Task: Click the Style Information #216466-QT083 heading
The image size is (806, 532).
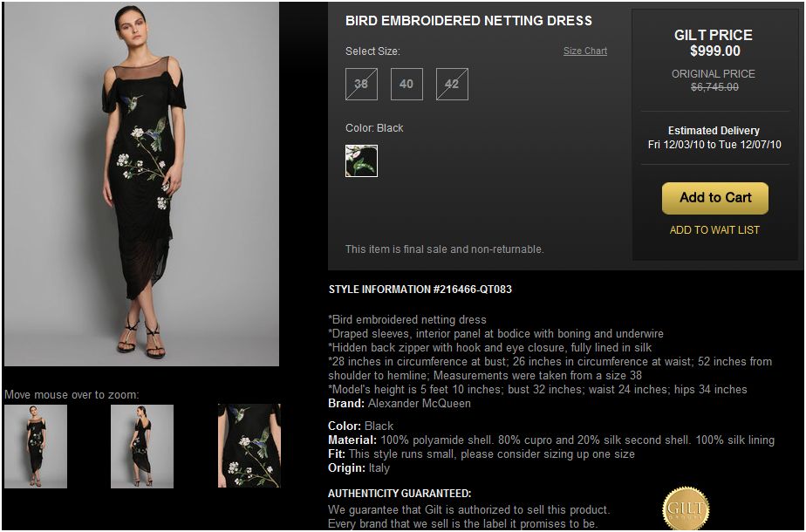Action: 420,290
